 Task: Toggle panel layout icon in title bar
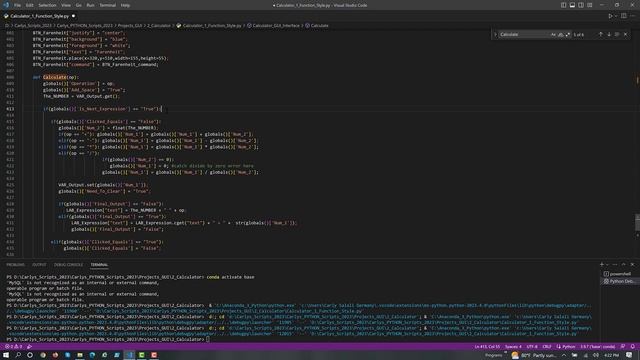pos(572,5)
